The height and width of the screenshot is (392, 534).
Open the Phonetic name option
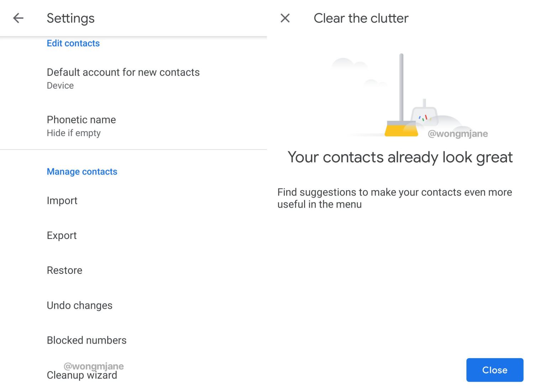tap(81, 126)
